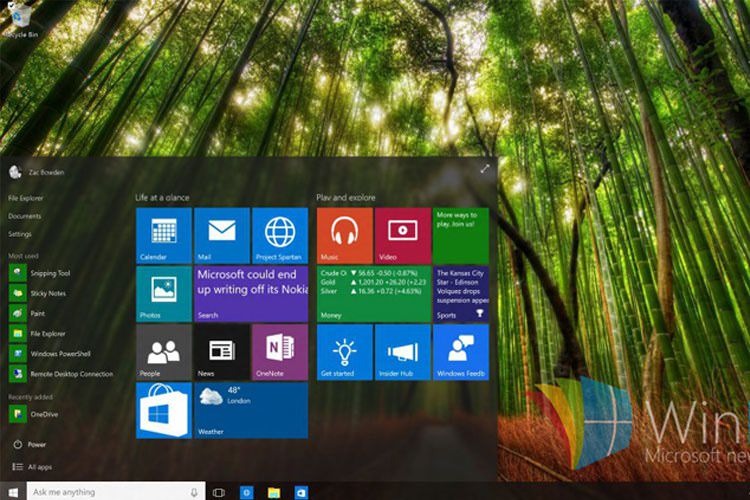Expand Start menu to full screen
This screenshot has width=750, height=500.
[485, 169]
